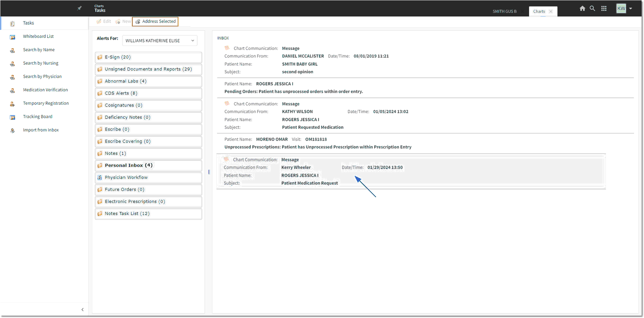Image resolution: width=644 pixels, height=318 pixels.
Task: Open the Cosignatures (0) folder
Action: tap(148, 105)
